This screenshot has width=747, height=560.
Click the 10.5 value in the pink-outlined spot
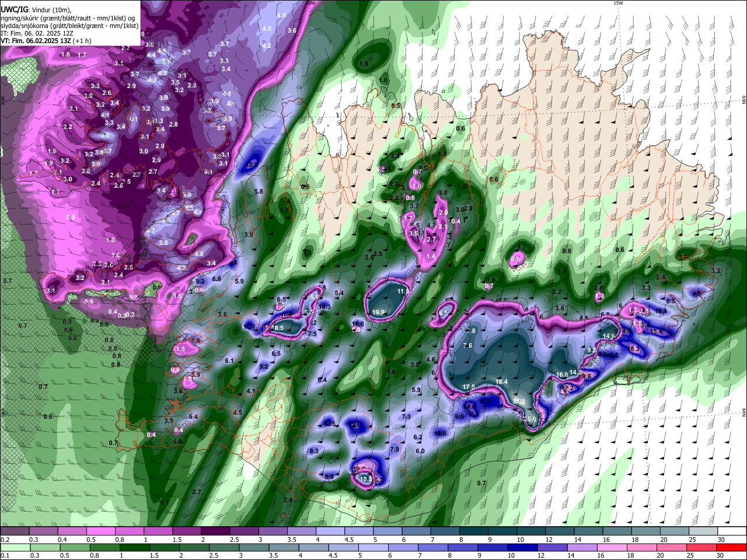[x=366, y=480]
